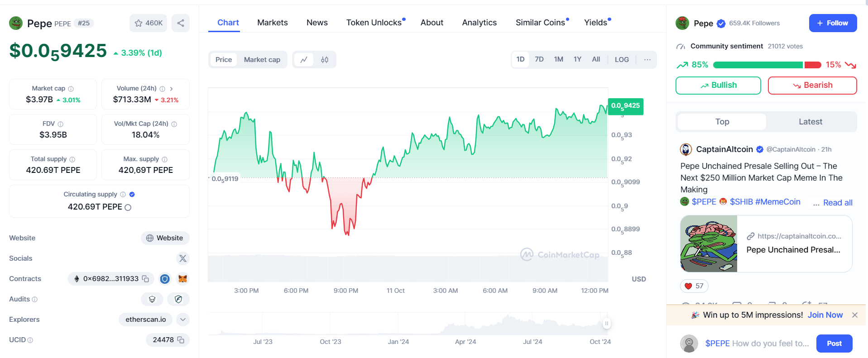
Task: Open Market cap info tooltip icon
Action: [x=71, y=89]
